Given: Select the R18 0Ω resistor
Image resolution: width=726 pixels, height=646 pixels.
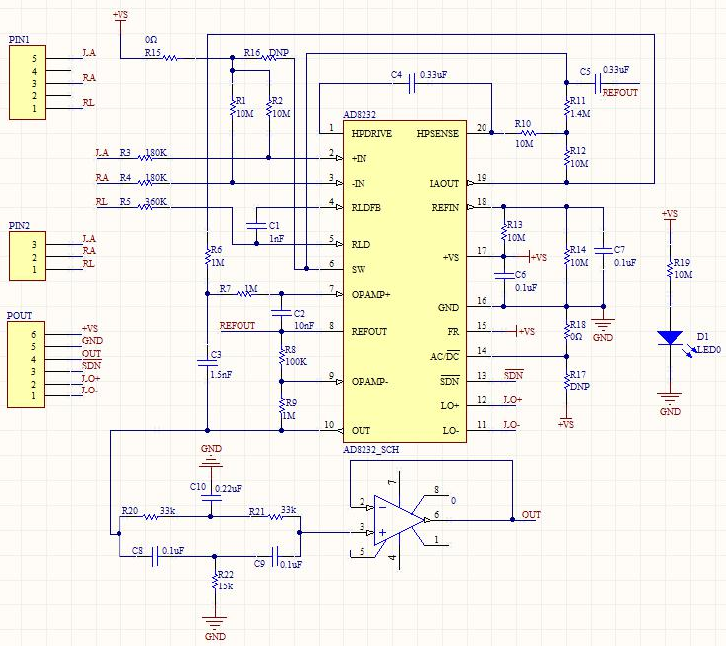Looking at the screenshot, I should (566, 331).
